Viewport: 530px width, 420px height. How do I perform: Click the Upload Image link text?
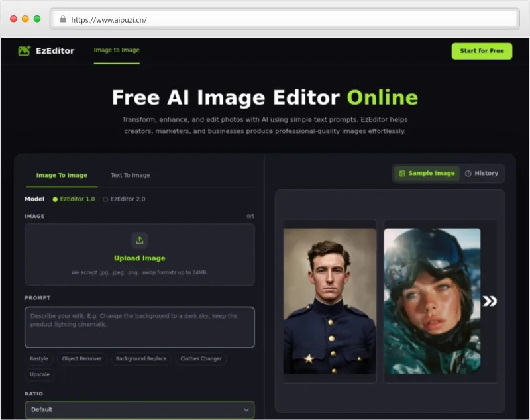click(x=140, y=258)
